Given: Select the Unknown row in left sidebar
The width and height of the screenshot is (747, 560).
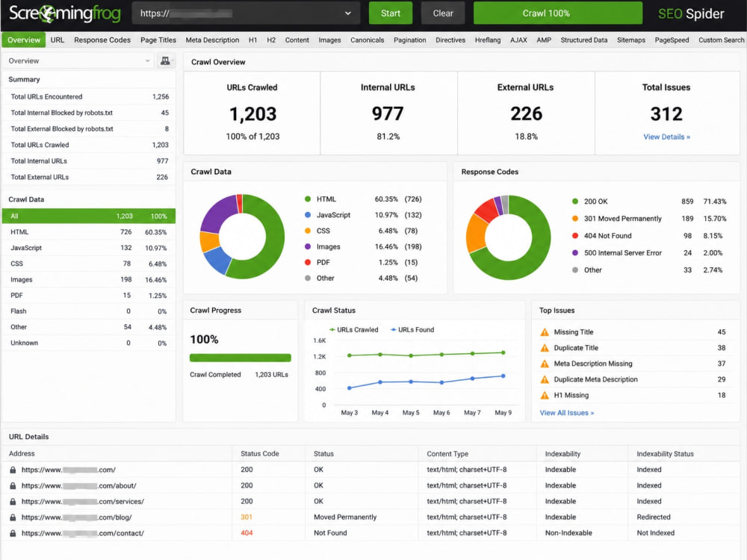Looking at the screenshot, I should 89,343.
